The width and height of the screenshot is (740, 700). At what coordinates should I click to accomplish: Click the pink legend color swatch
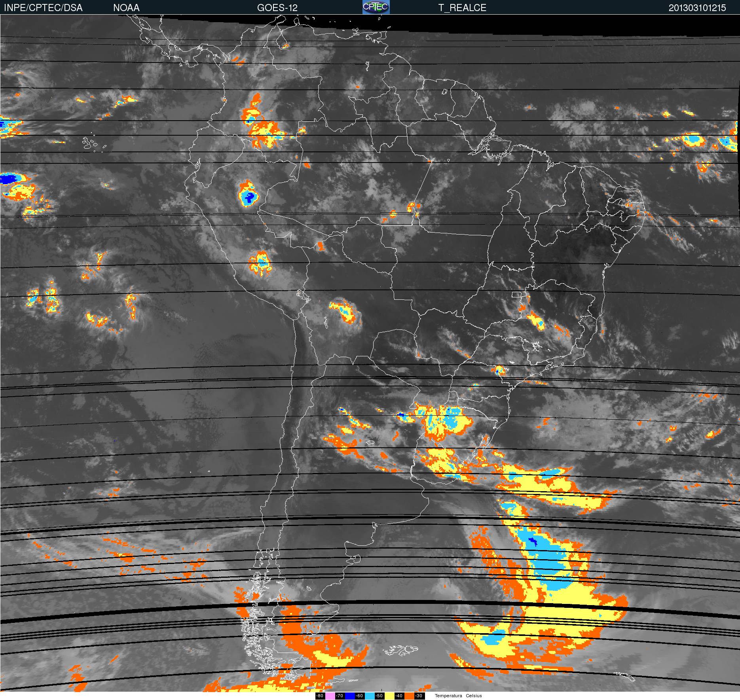click(330, 696)
